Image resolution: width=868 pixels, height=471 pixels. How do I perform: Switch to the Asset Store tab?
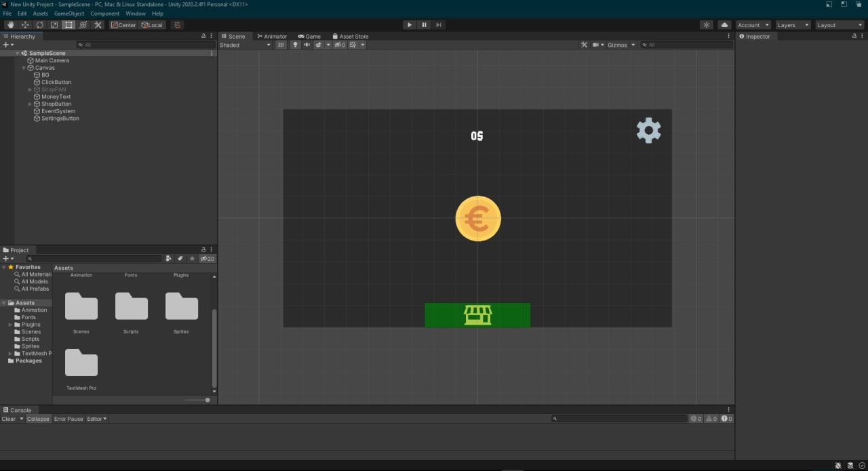(351, 37)
